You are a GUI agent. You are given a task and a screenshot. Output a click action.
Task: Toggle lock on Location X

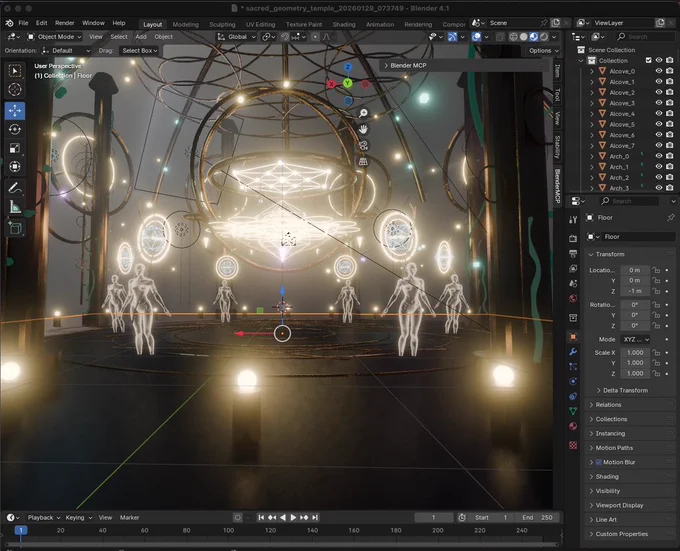(656, 270)
